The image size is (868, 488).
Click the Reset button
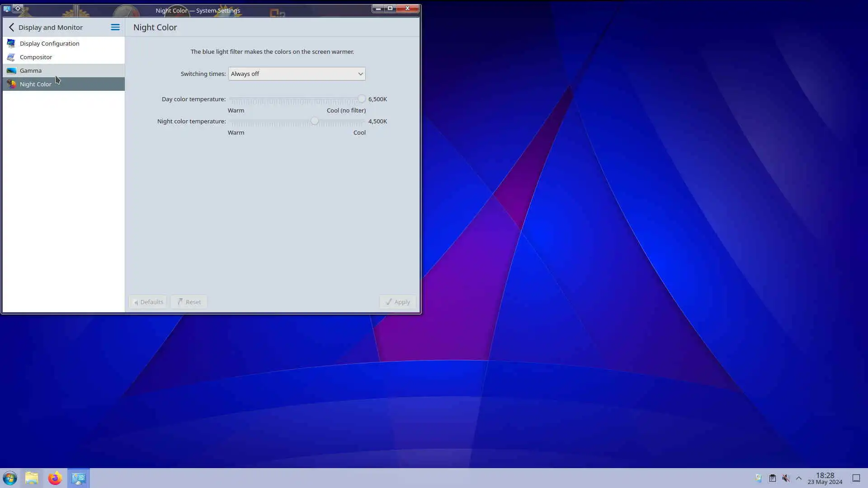tap(189, 302)
